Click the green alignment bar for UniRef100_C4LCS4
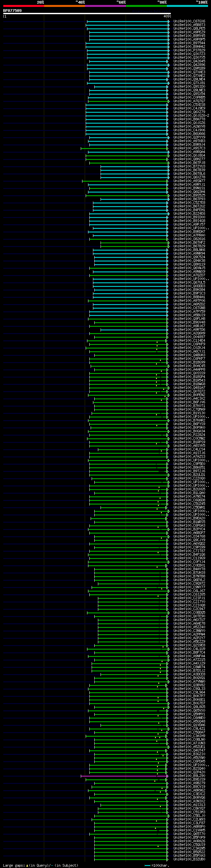211x868 pixels. click(133, 449)
